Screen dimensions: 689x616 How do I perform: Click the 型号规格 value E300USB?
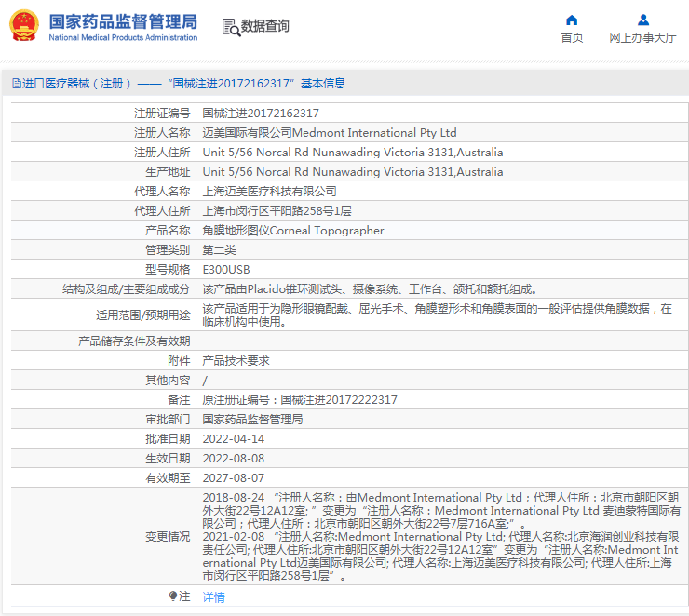[x=226, y=269]
